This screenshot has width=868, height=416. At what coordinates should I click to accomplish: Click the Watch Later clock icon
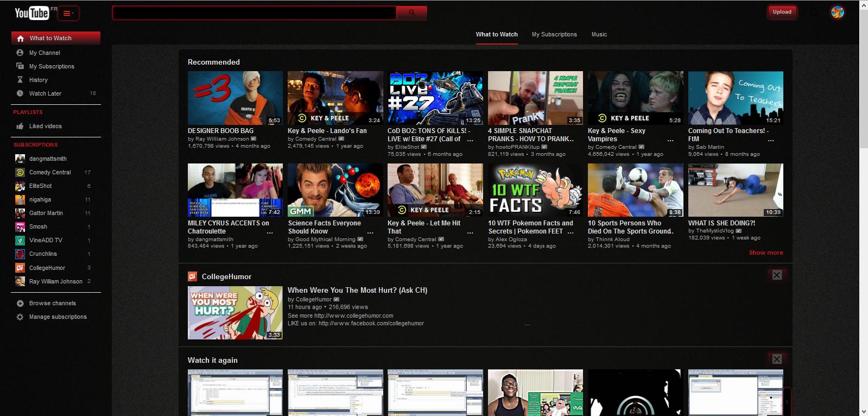(20, 93)
